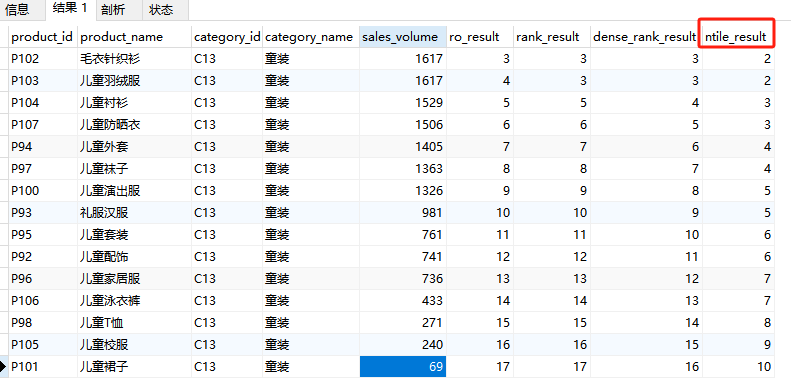Click the sales volume cell 1529
The width and height of the screenshot is (791, 382).
tap(403, 103)
